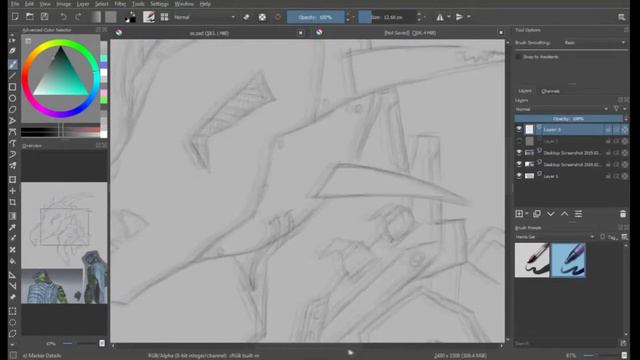Adjust the layer Opacity slider
Image resolution: width=640 pixels, height=360 pixels.
[568, 118]
